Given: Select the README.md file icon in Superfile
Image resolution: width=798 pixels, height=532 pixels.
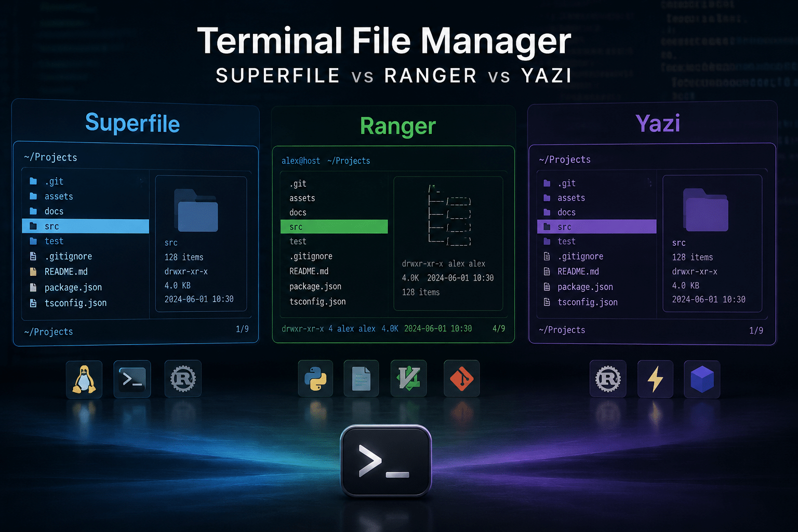Looking at the screenshot, I should 33,272.
